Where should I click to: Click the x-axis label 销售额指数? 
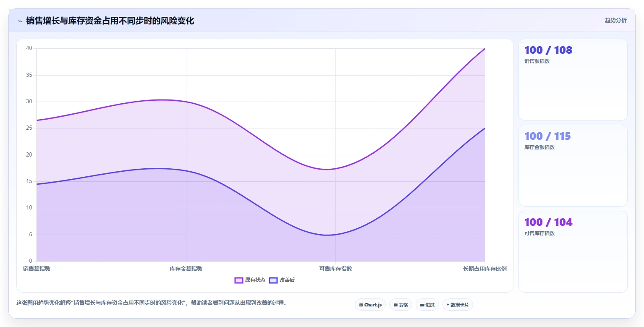pyautogui.click(x=37, y=269)
